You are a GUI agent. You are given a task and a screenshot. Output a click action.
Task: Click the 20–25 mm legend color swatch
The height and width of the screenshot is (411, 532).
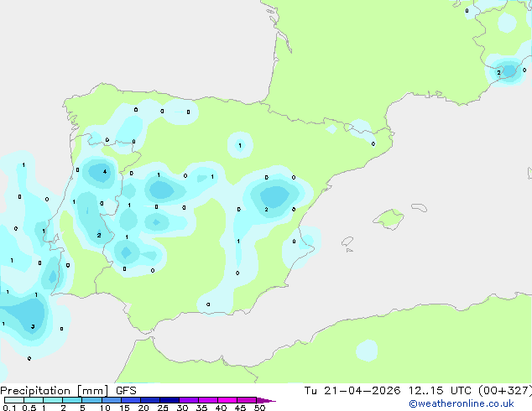[150, 400]
